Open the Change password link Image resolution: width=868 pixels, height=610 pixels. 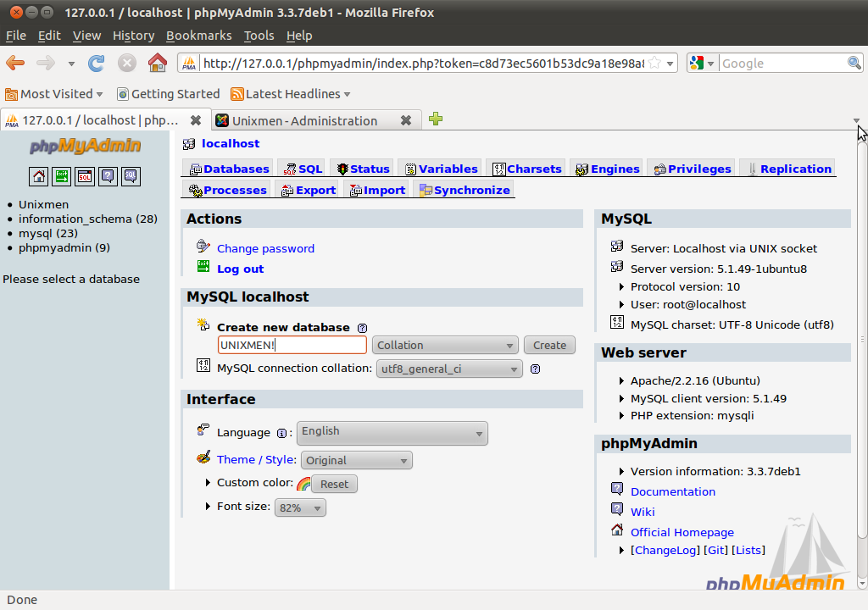(264, 248)
